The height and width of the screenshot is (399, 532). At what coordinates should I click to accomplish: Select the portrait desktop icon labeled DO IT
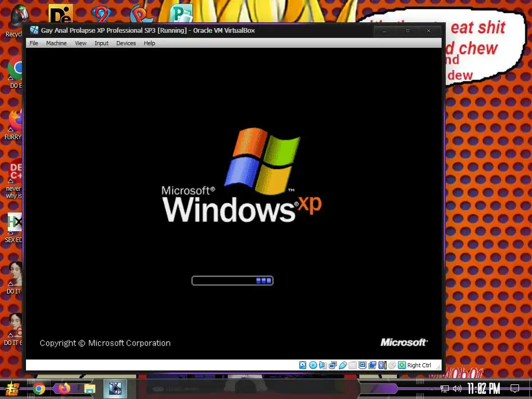[x=14, y=278]
